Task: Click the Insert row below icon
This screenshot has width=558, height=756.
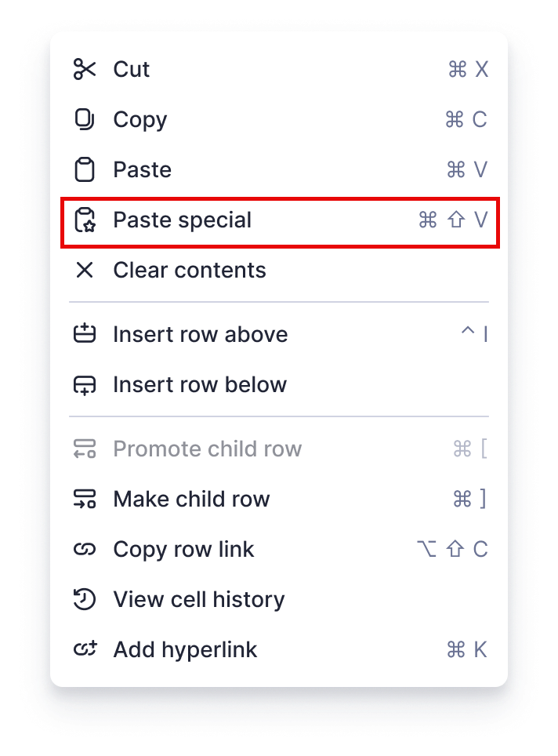Action: pos(86,384)
